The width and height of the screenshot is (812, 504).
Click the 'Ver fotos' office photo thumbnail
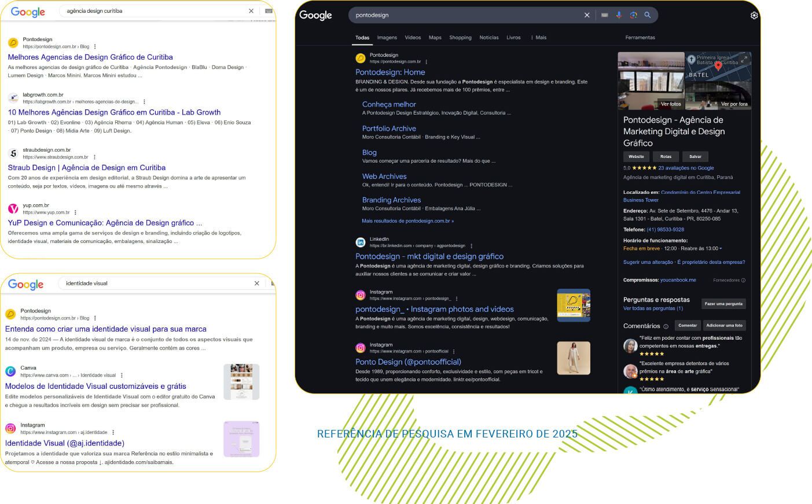[x=651, y=81]
